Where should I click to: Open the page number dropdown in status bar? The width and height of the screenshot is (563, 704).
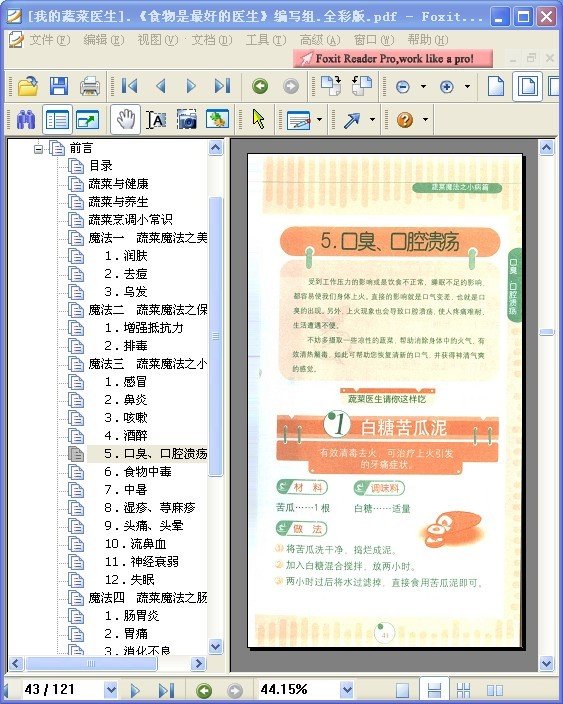[x=110, y=689]
